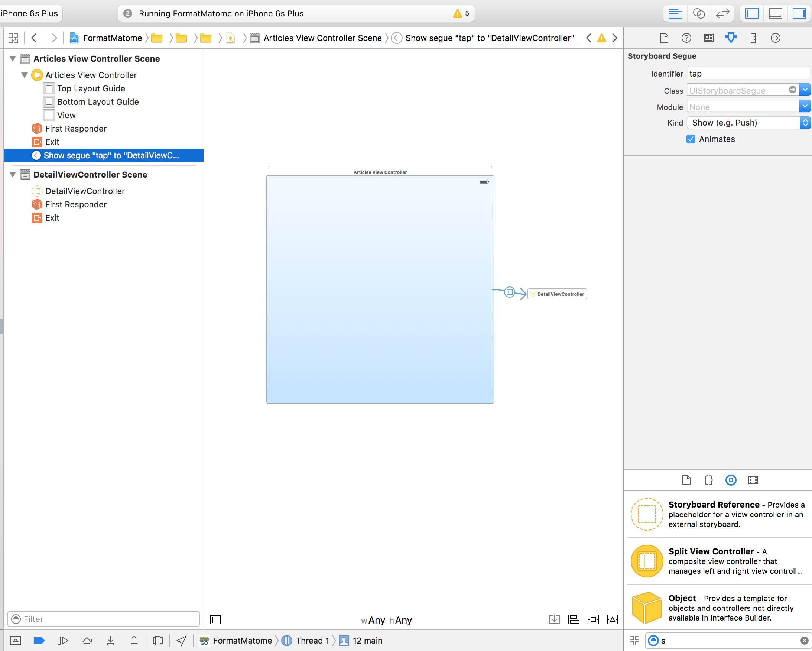Click the wAny hAny size class button
The height and width of the screenshot is (651, 812).
click(x=386, y=620)
